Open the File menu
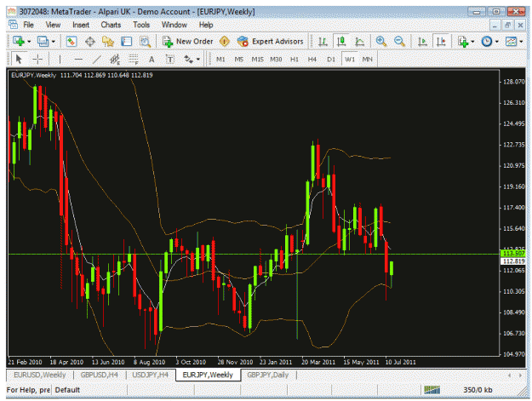This screenshot has height=401, width=532. tap(28, 25)
